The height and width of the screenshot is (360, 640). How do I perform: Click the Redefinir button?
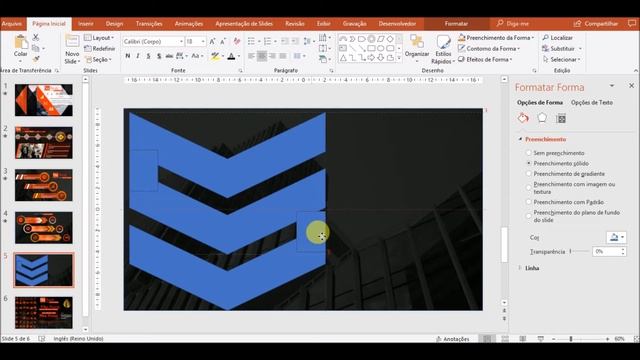pos(100,49)
